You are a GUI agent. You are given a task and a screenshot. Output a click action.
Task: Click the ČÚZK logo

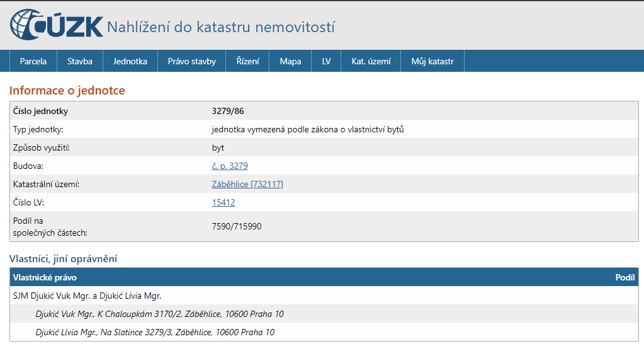pos(56,25)
